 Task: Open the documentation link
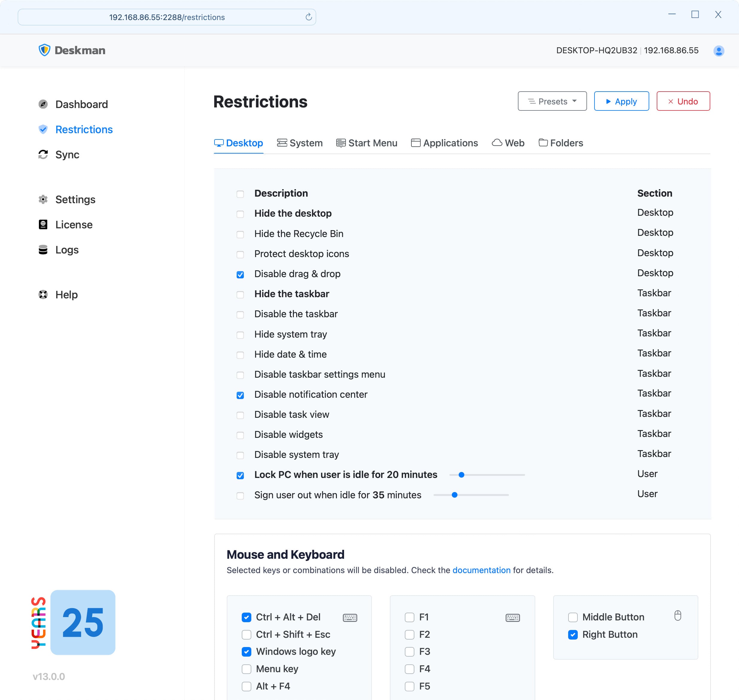pos(481,570)
